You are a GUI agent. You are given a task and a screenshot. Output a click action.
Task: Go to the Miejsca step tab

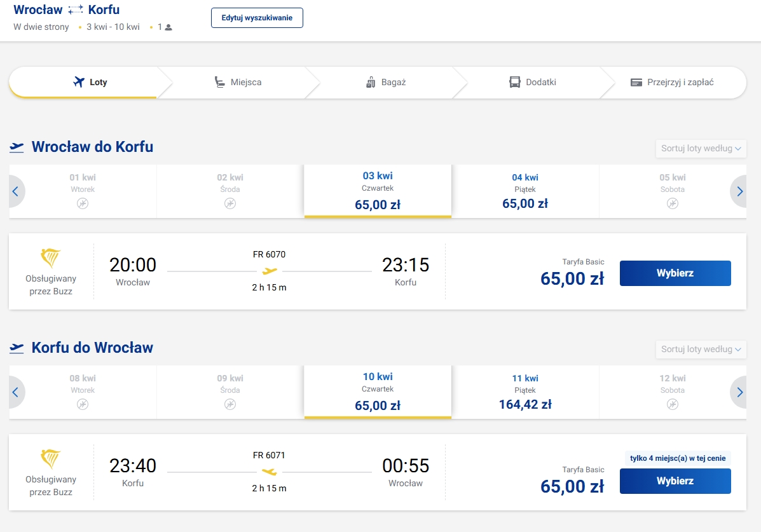coord(238,83)
